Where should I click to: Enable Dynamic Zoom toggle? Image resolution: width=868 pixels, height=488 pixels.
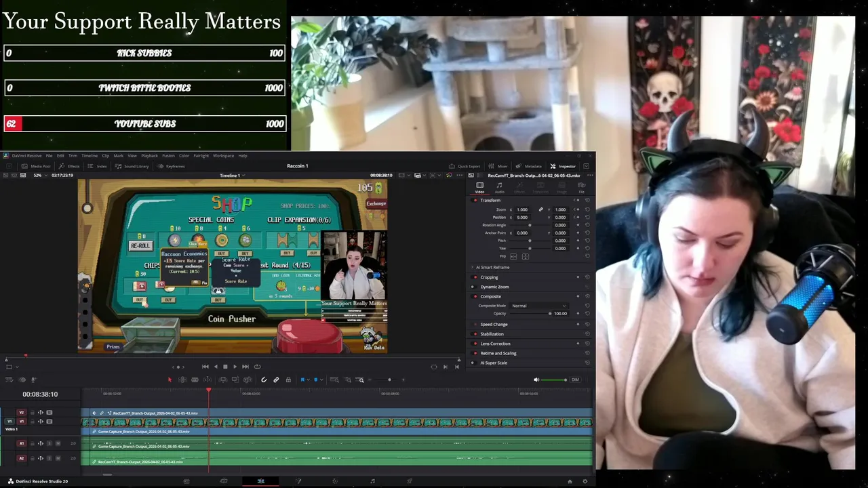coord(475,287)
